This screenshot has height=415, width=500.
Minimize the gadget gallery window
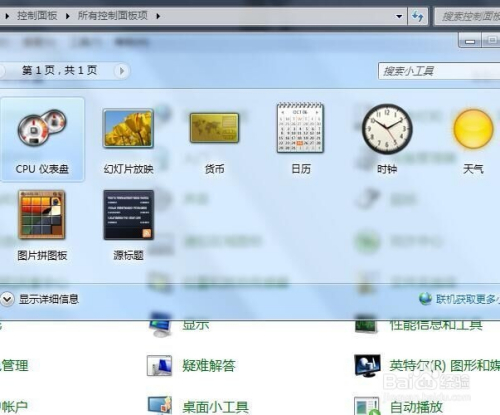tap(470, 40)
